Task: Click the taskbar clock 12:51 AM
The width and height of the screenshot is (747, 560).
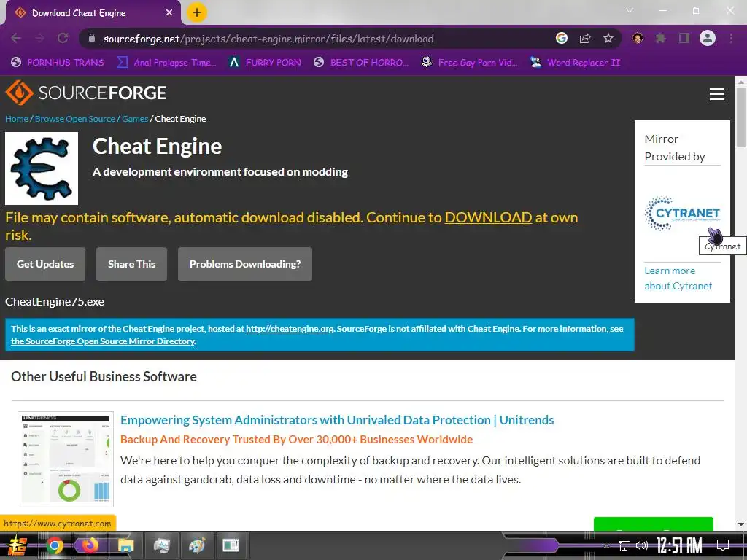Action: point(679,545)
